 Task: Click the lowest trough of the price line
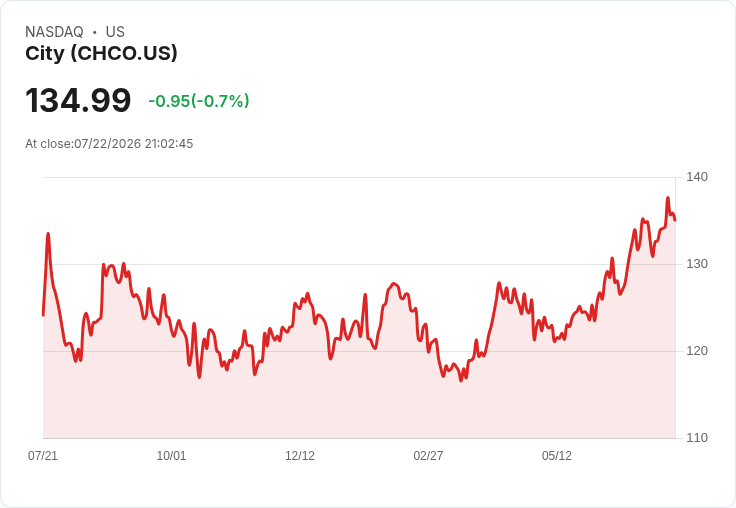[x=461, y=380]
